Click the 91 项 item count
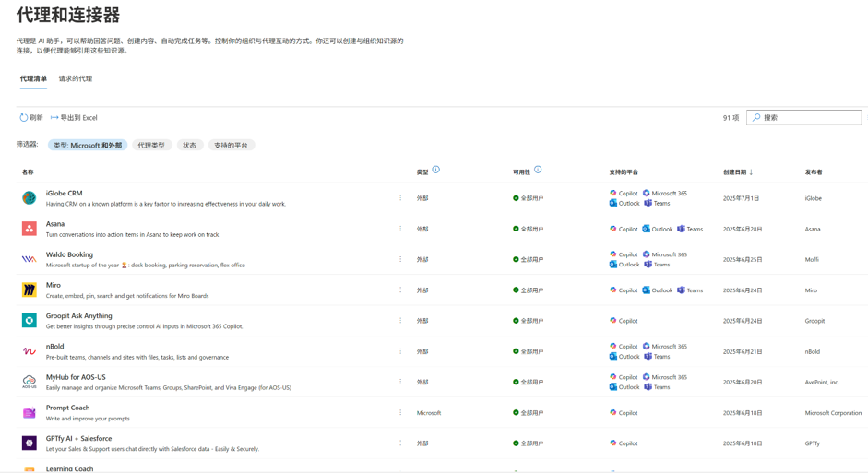This screenshot has height=473, width=868. pos(731,118)
